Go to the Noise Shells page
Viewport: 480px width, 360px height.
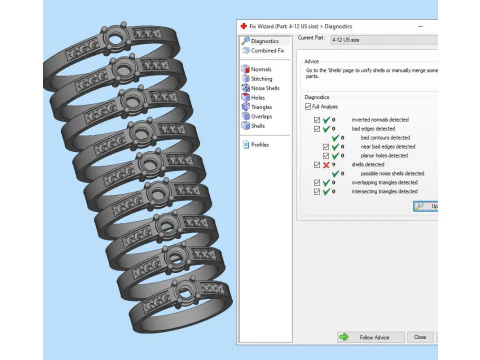[x=265, y=88]
